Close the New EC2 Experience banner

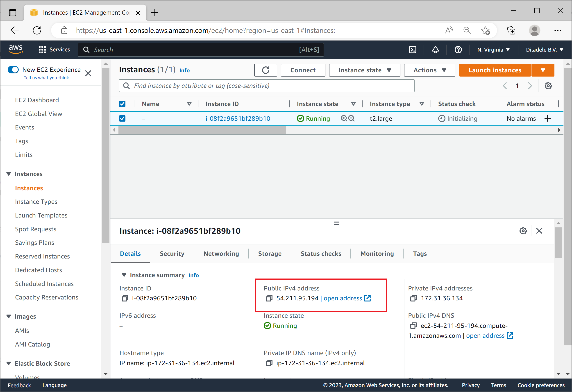tap(88, 73)
